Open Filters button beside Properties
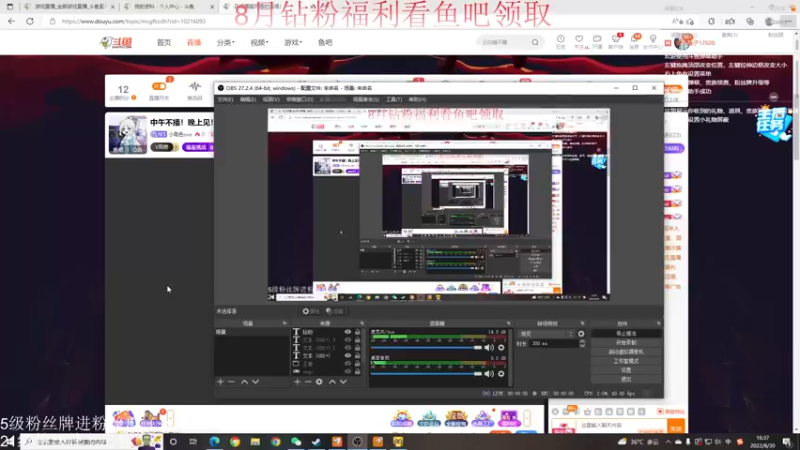The image size is (800, 450). click(x=335, y=311)
